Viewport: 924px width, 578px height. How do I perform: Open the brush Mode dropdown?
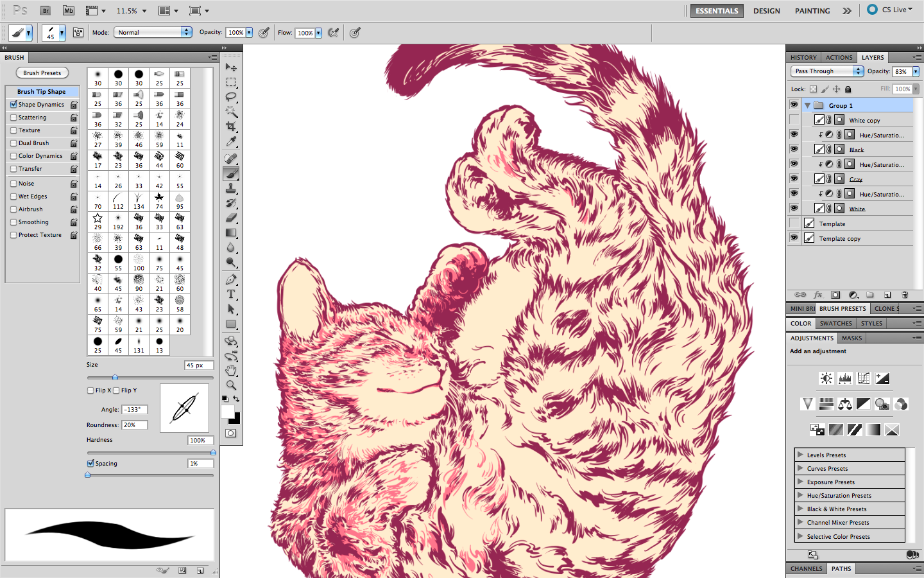153,32
